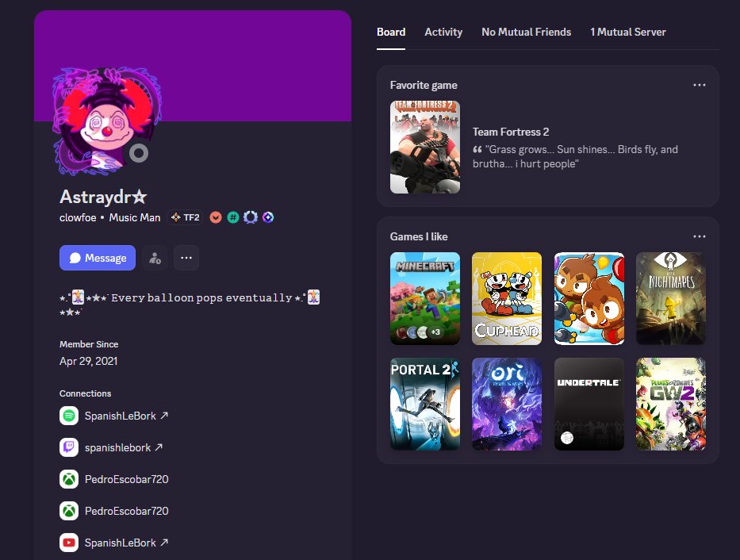Click the TF2 server tag badge
The width and height of the screenshot is (740, 560).
click(184, 217)
